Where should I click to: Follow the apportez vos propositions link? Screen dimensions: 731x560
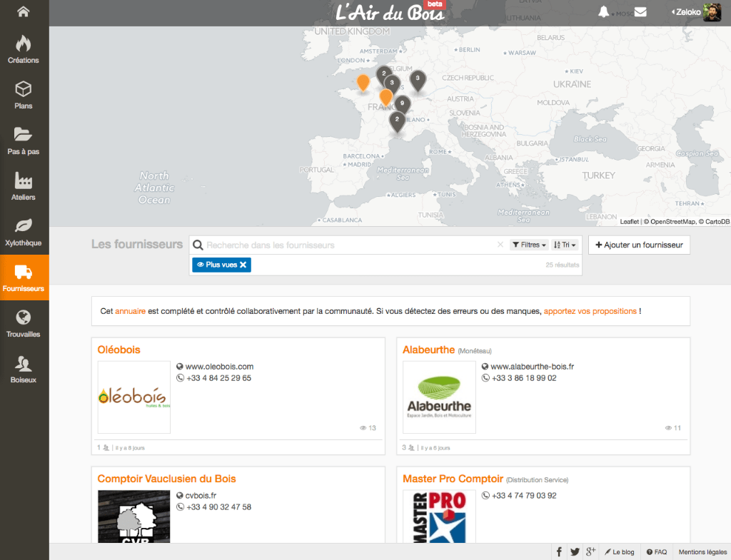click(x=590, y=311)
